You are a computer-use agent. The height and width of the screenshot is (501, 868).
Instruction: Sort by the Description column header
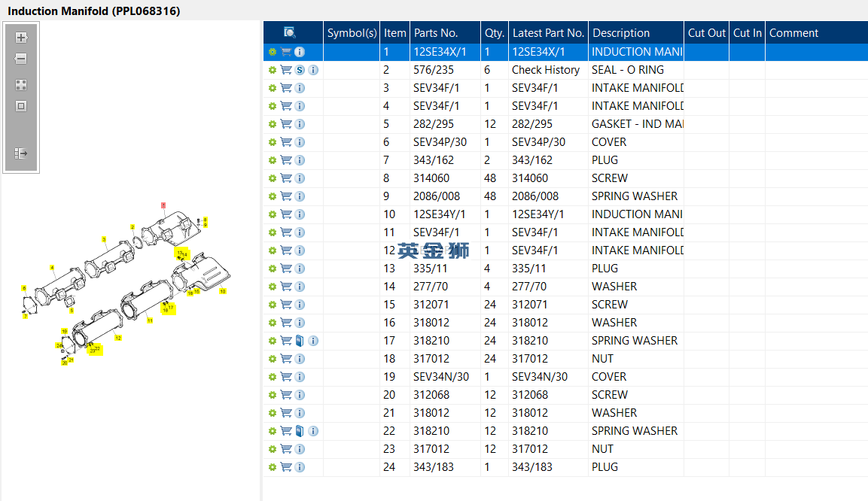(636, 32)
